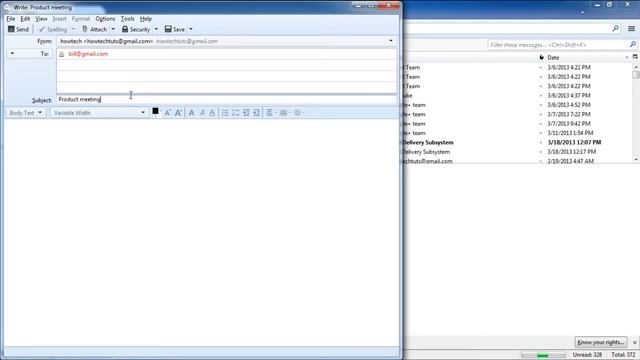
Task: Apply a numbered list
Action: (x=236, y=113)
